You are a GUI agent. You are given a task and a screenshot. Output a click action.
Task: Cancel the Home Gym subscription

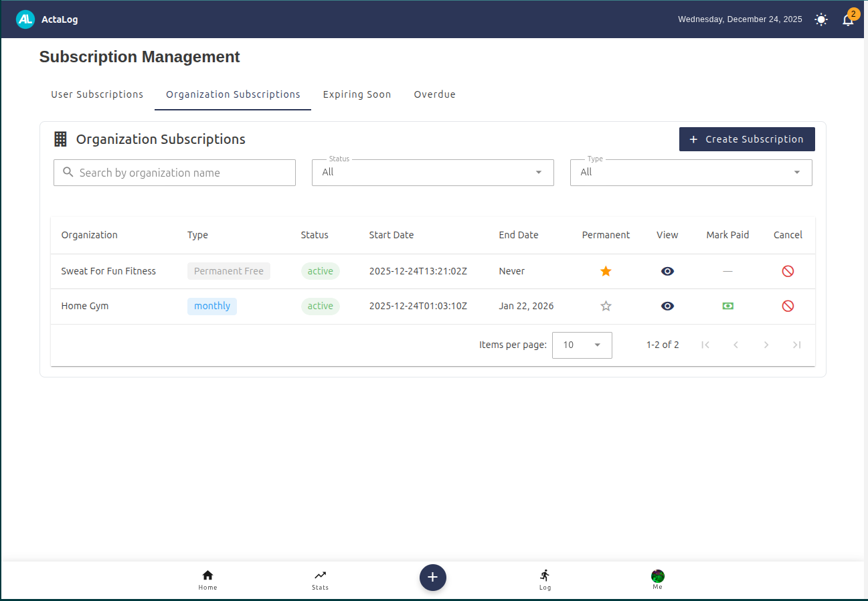click(788, 306)
